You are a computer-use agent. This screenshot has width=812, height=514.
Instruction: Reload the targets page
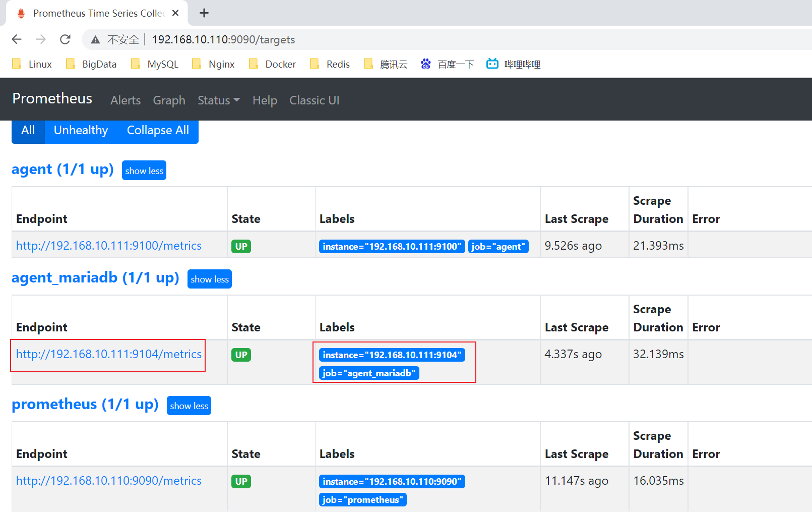[x=65, y=39]
